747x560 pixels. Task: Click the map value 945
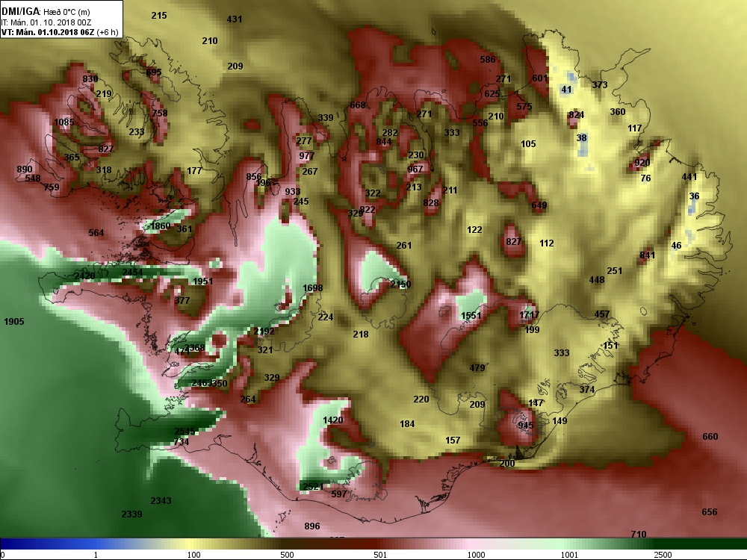click(x=525, y=426)
